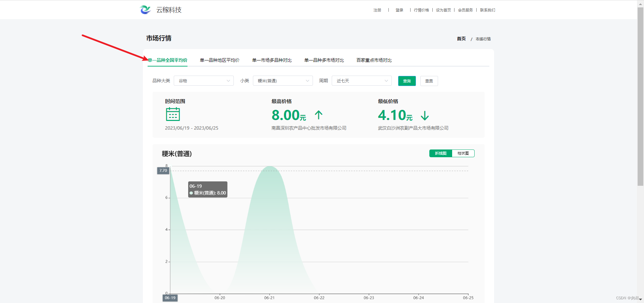Click the 登录 login link
Screen dimensions: 644x303
click(399, 10)
